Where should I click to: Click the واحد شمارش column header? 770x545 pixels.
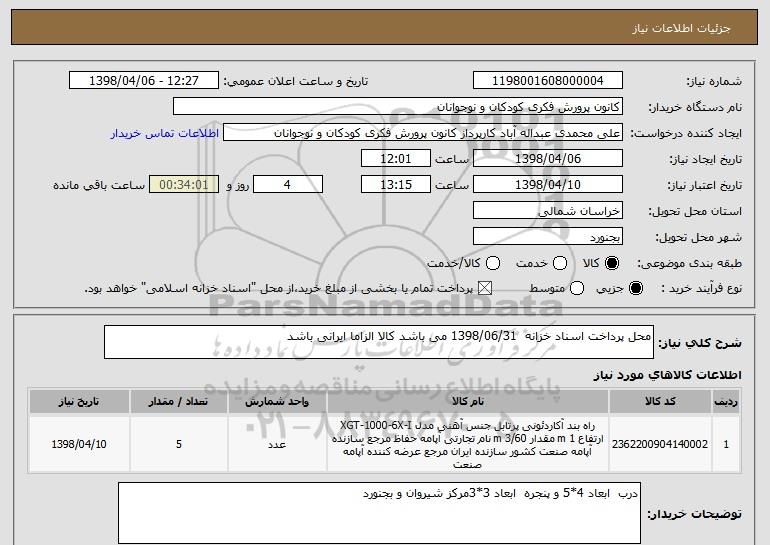point(277,402)
